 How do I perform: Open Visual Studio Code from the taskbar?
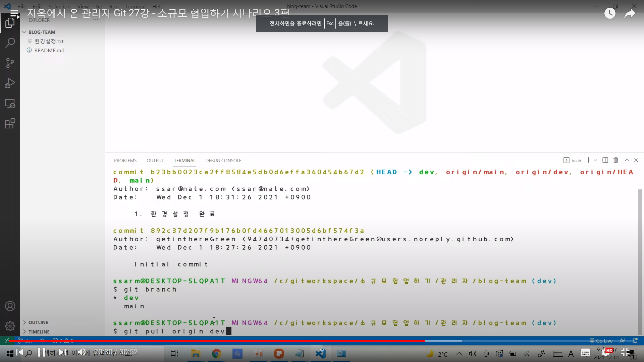pos(321,354)
